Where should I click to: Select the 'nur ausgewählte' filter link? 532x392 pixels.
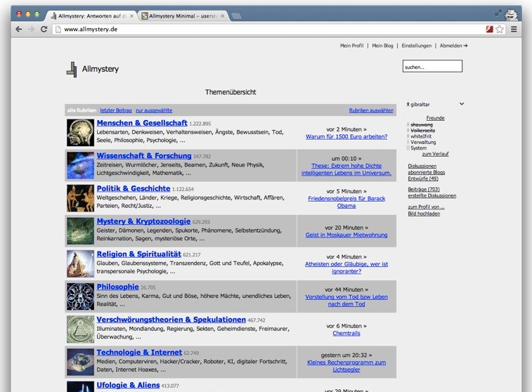pyautogui.click(x=154, y=110)
